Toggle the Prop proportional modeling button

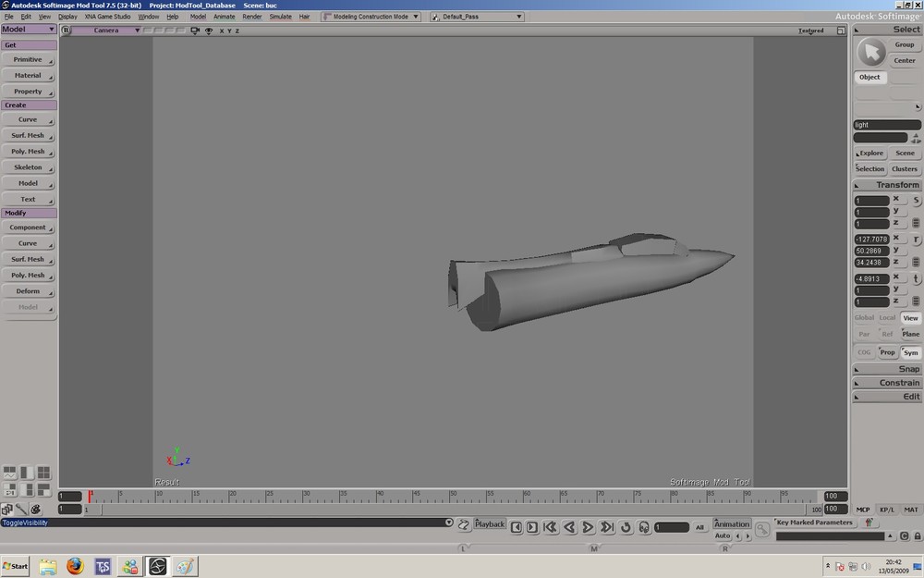(887, 352)
